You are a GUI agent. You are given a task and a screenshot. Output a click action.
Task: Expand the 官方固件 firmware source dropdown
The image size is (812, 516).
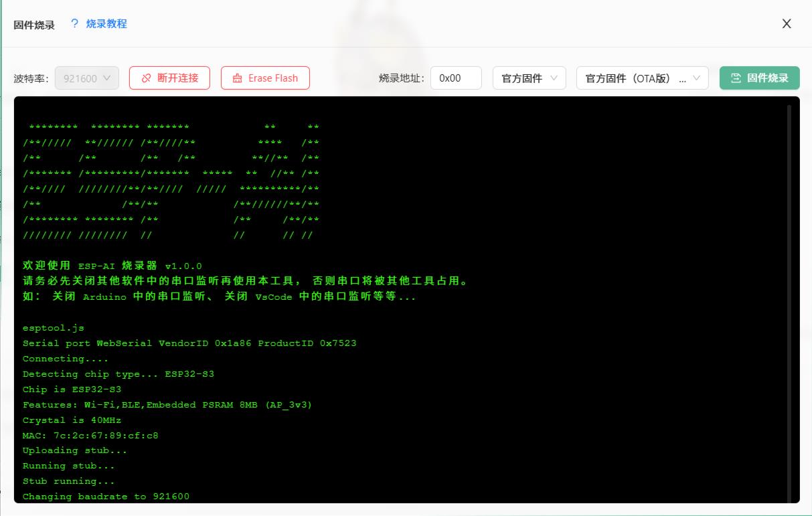click(529, 78)
